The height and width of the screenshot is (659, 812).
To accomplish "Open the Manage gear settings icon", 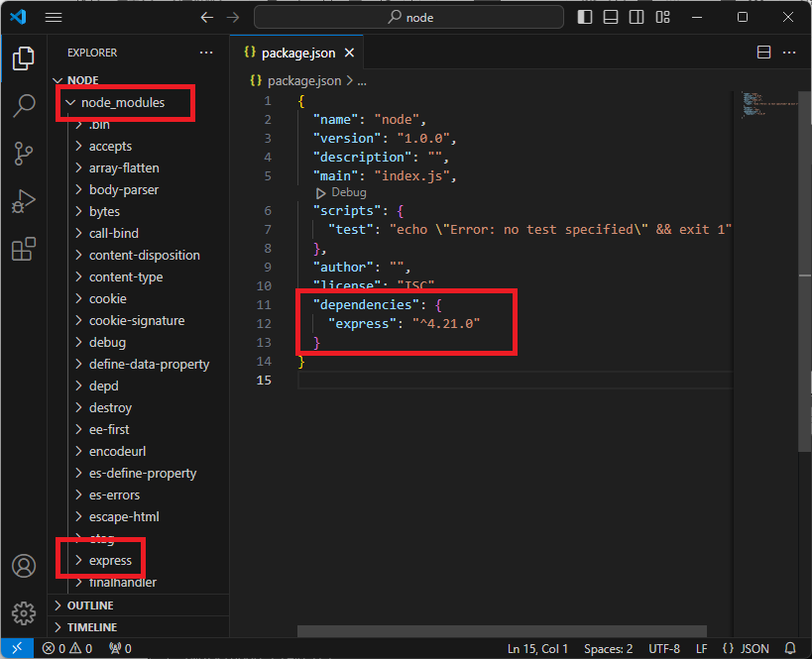I will (x=24, y=613).
